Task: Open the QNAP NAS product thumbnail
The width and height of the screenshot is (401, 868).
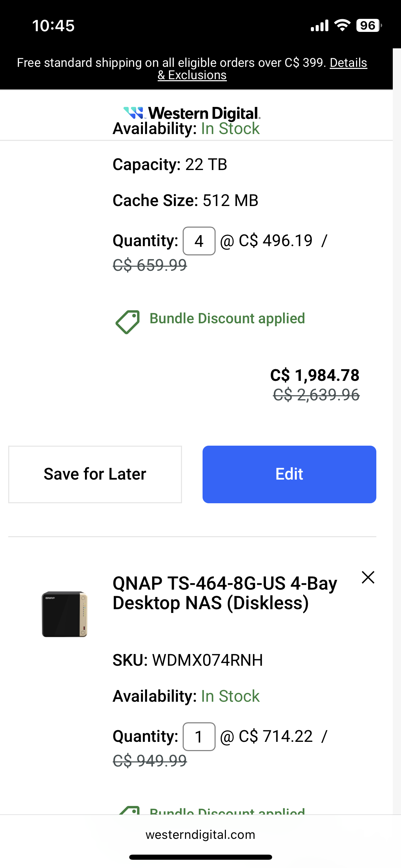Action: (64, 614)
